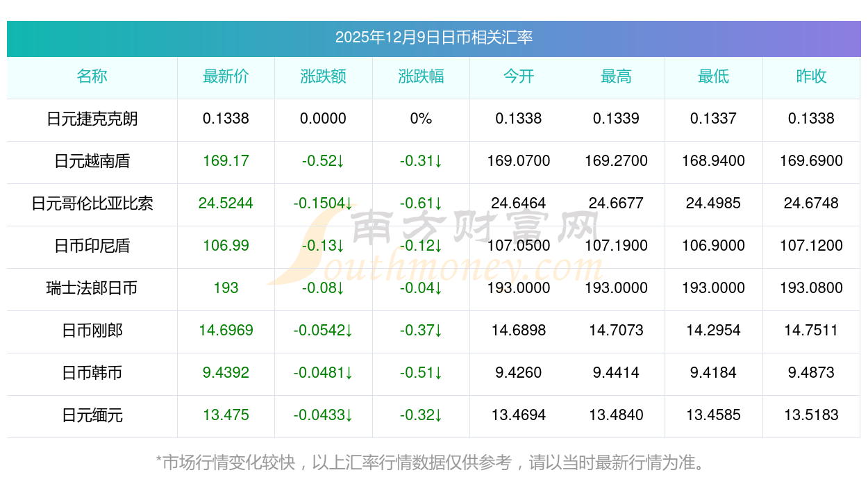Click high value 169.2700

click(616, 161)
